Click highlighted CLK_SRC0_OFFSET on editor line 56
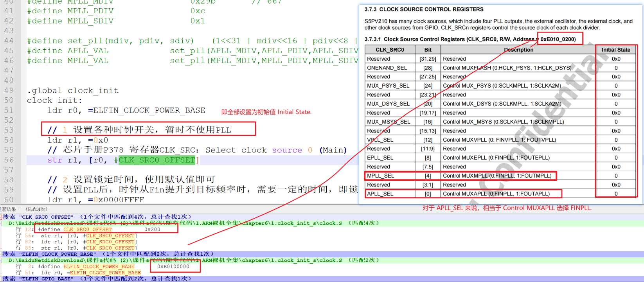Image resolution: width=644 pixels, height=282 pixels. tap(157, 160)
